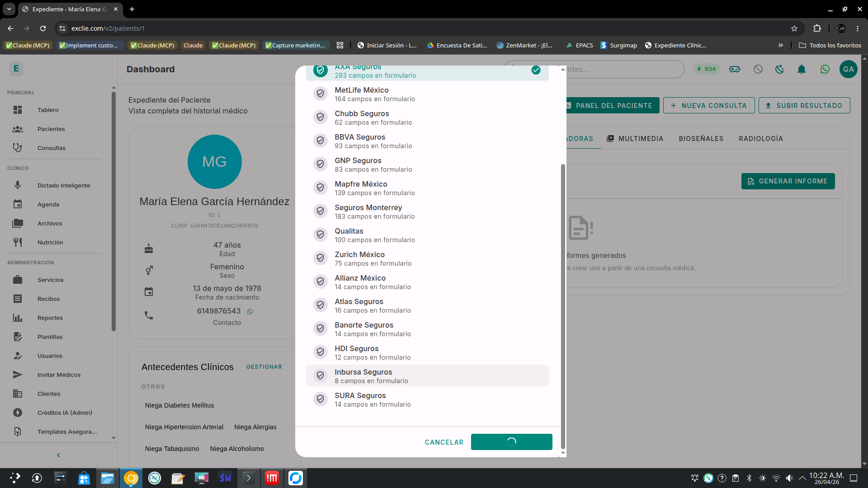Click the Generar Informe button

click(x=788, y=181)
